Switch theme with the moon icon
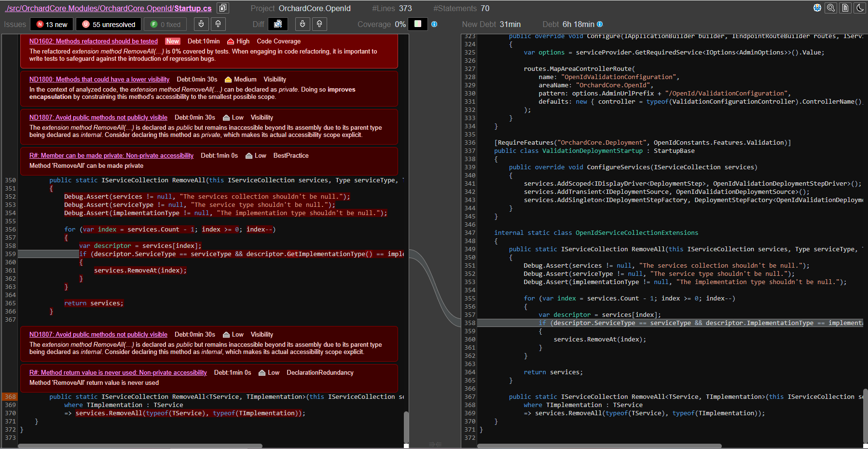Image resolution: width=868 pixels, height=449 pixels. coord(860,8)
